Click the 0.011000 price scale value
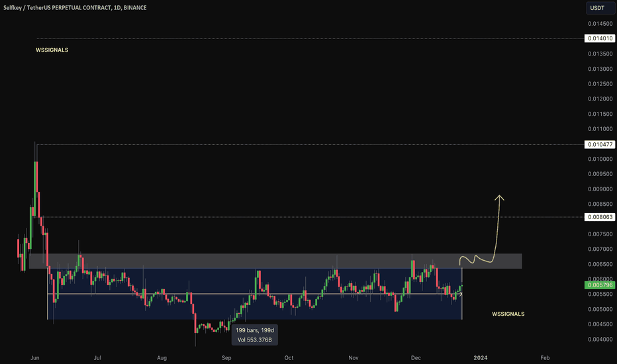Screen dimensions: 617x364 click(600, 128)
